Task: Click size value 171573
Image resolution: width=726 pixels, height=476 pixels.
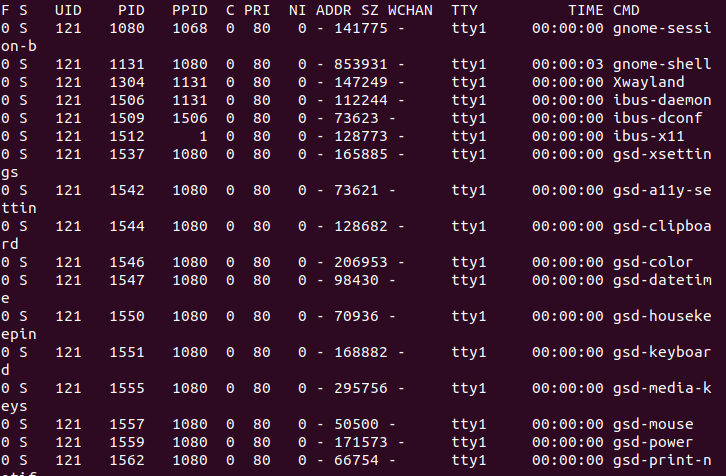Action: (x=361, y=442)
